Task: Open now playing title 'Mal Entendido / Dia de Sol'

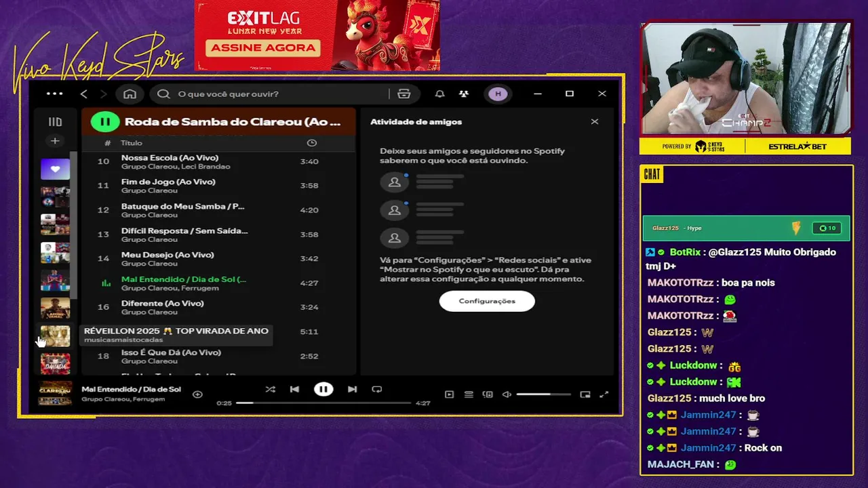Action: [131, 390]
